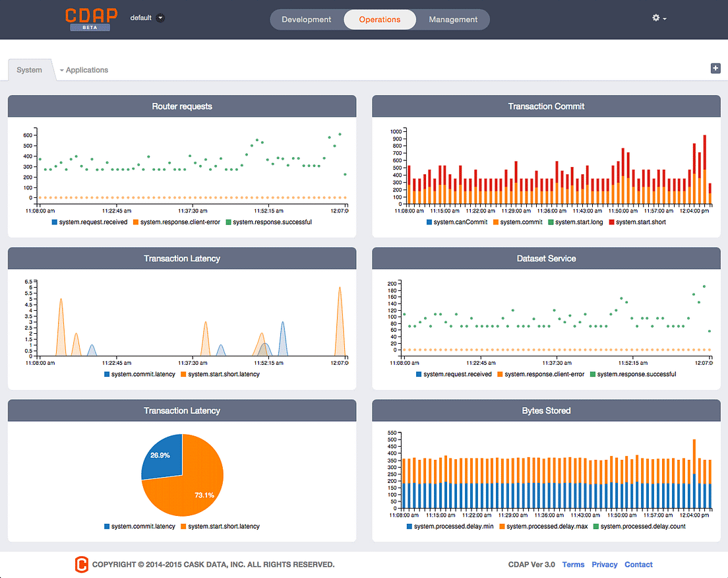Open the settings gear menu
This screenshot has width=728, height=578.
pyautogui.click(x=655, y=18)
